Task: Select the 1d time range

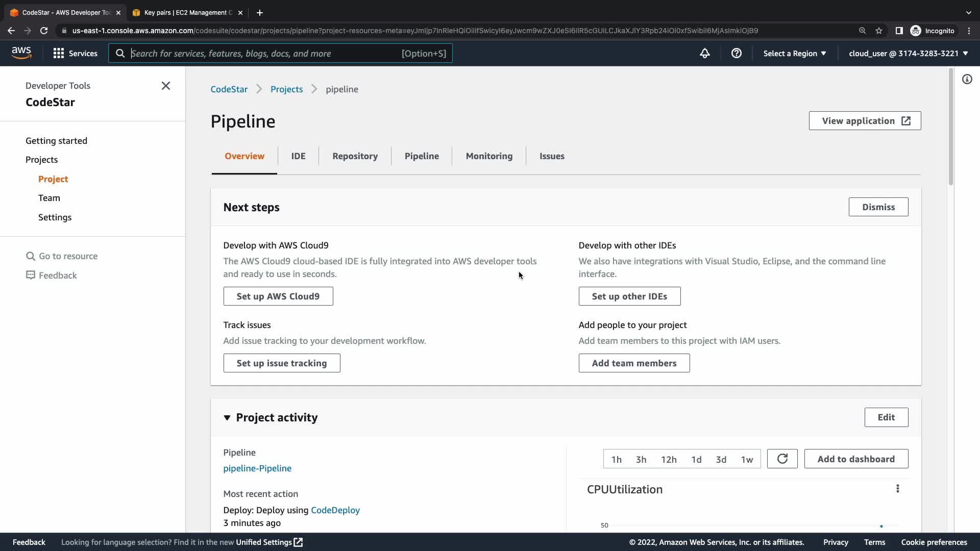Action: coord(696,459)
